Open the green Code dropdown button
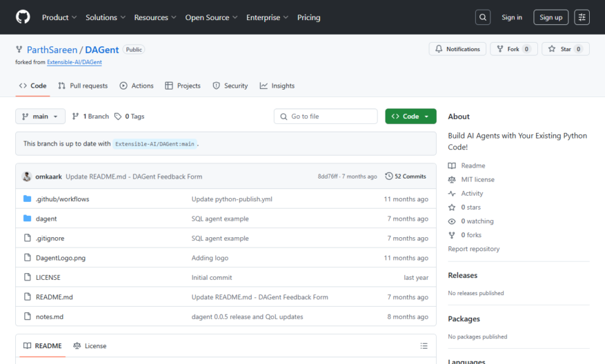Image resolution: width=605 pixels, height=364 pixels. [410, 117]
